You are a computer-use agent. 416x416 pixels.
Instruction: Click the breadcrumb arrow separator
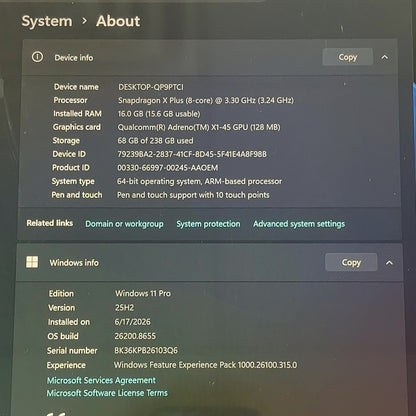pyautogui.click(x=84, y=21)
